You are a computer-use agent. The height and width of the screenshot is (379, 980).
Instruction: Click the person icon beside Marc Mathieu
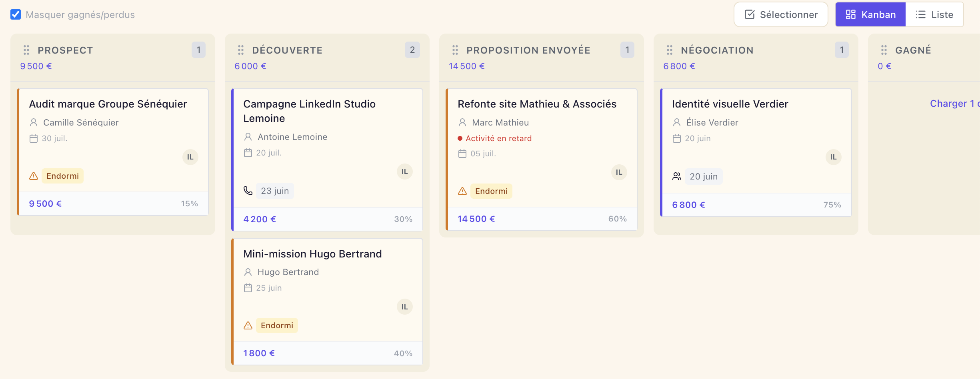point(462,122)
